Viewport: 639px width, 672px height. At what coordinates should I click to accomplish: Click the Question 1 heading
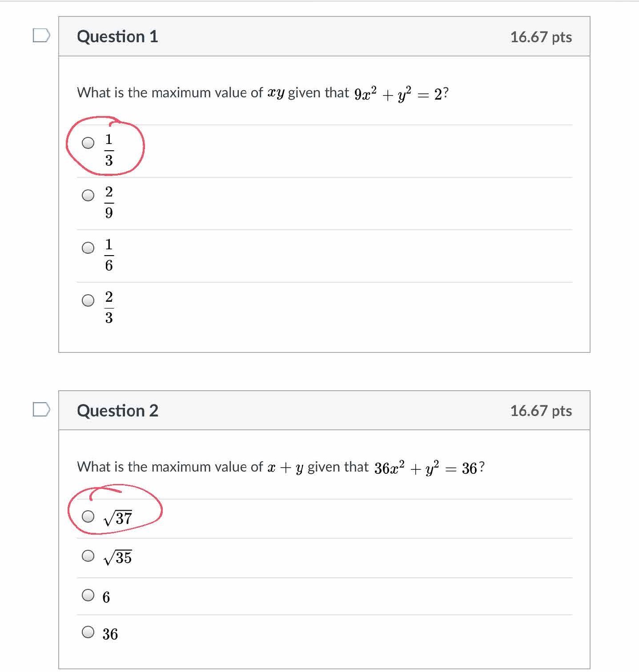(117, 36)
